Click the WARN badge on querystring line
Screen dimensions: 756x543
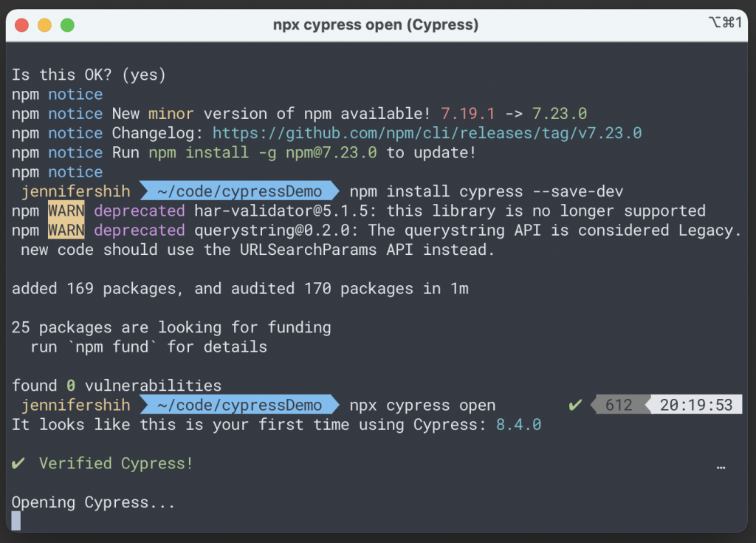coord(66,230)
